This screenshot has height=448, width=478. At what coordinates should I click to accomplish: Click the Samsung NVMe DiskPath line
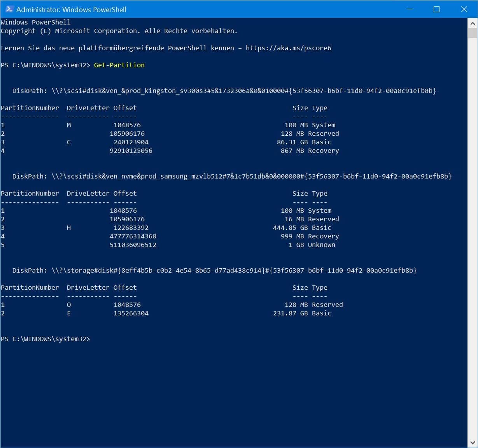[x=232, y=176]
